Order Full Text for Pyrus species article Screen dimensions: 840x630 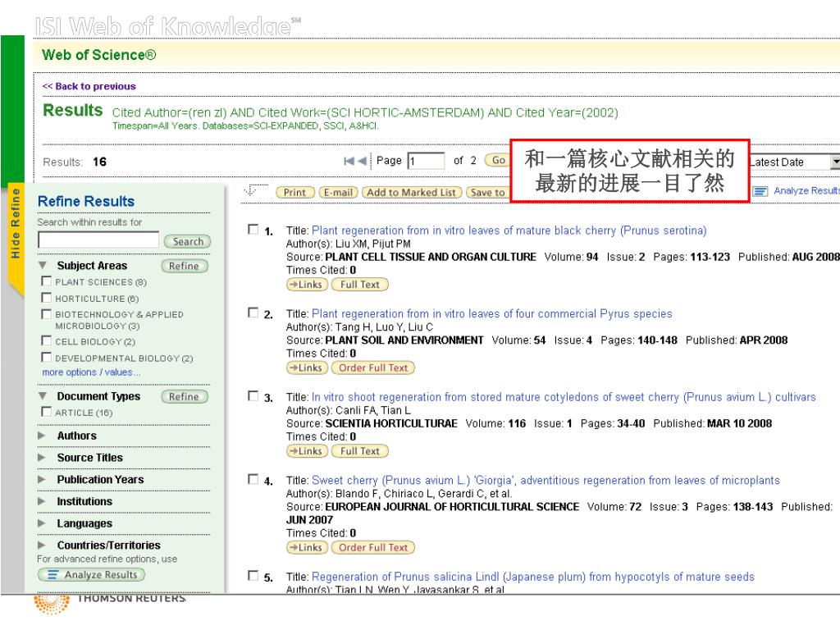click(373, 367)
